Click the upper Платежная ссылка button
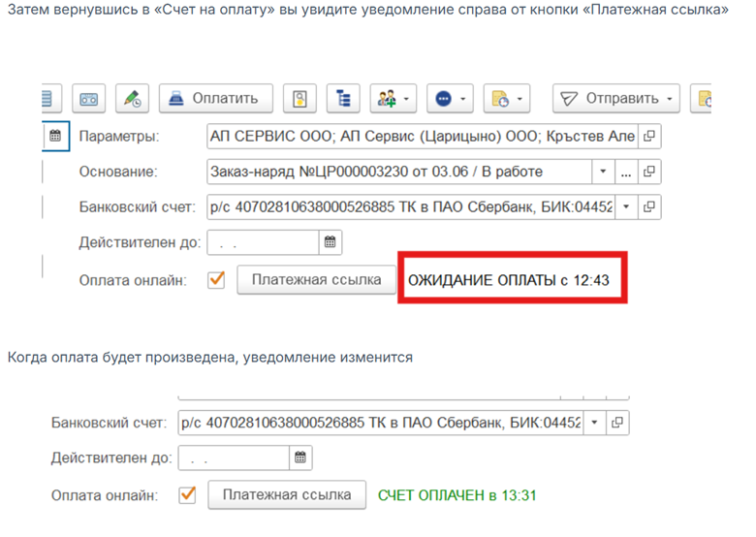Viewport: 756px width, 537px height. pos(316,279)
